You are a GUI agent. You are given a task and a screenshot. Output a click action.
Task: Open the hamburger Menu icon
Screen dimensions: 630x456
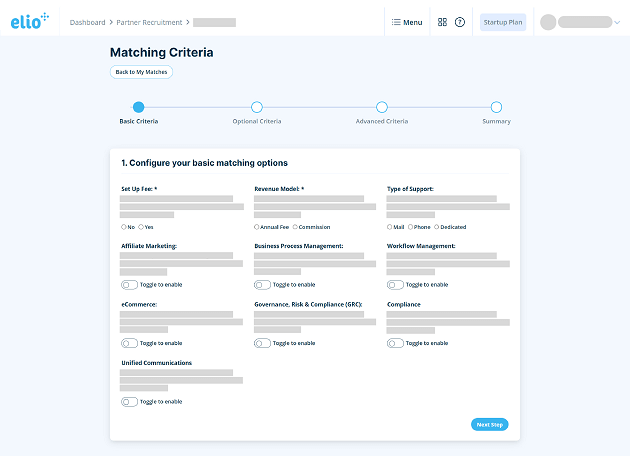click(396, 22)
